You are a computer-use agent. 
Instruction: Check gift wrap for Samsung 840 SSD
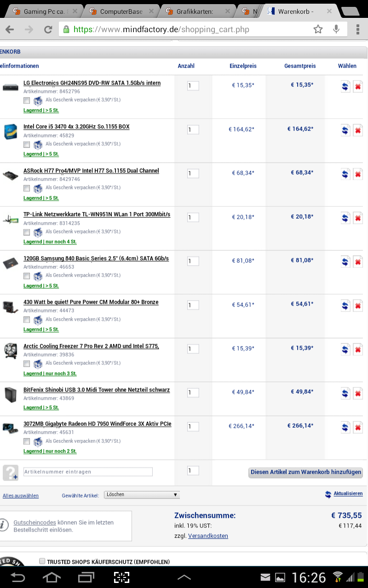tap(27, 276)
